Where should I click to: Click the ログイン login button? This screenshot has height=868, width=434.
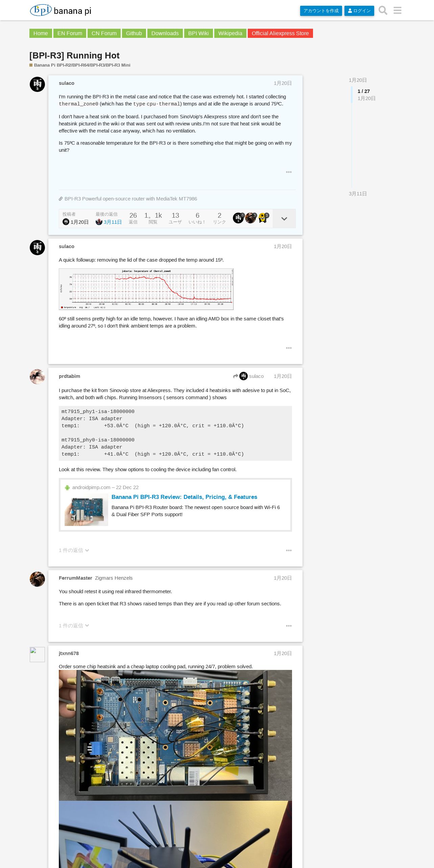[x=359, y=11]
